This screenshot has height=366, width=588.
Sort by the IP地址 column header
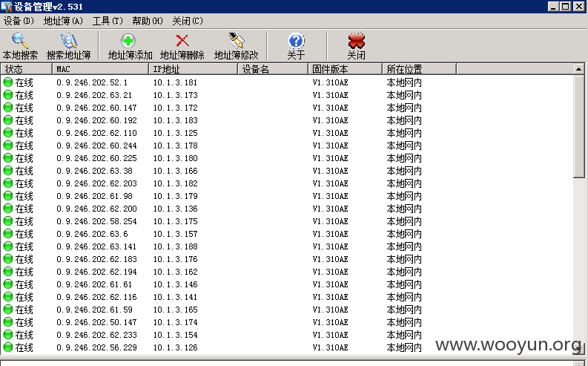193,69
